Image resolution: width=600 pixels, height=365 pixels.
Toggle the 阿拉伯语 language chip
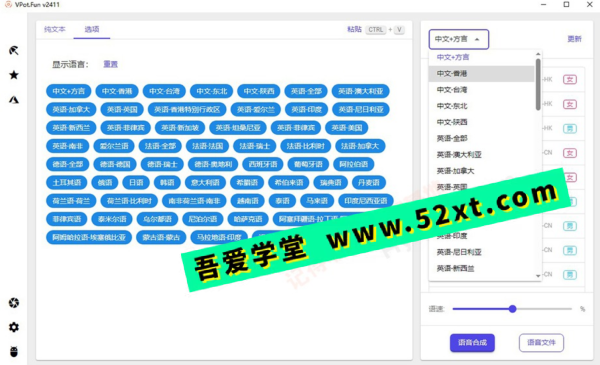pyautogui.click(x=354, y=165)
